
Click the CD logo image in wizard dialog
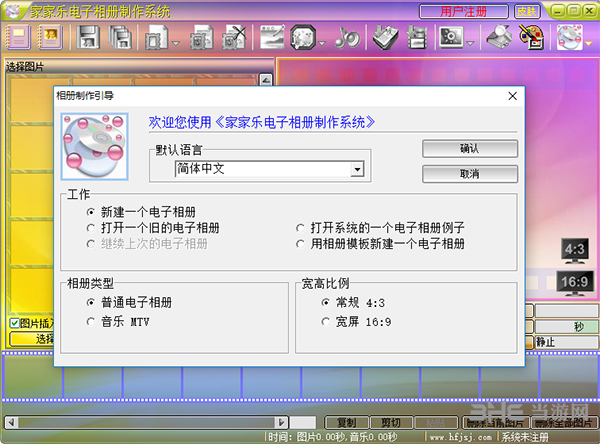point(95,147)
